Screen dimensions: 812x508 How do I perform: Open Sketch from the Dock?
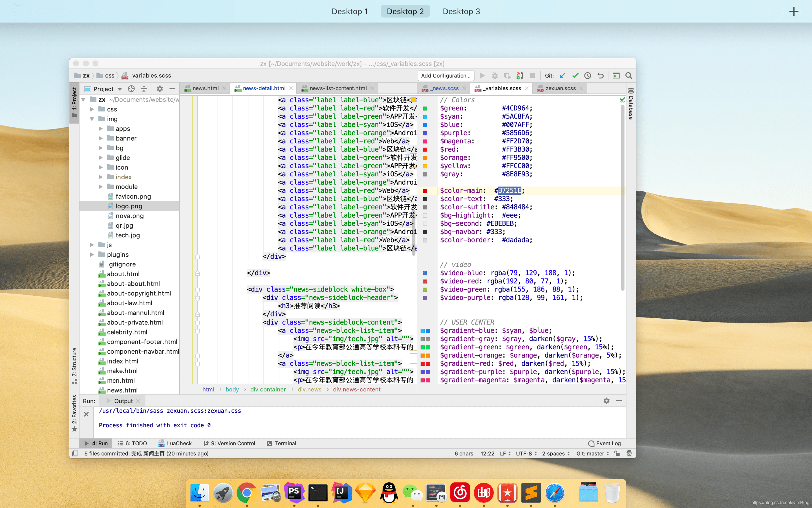(x=365, y=492)
